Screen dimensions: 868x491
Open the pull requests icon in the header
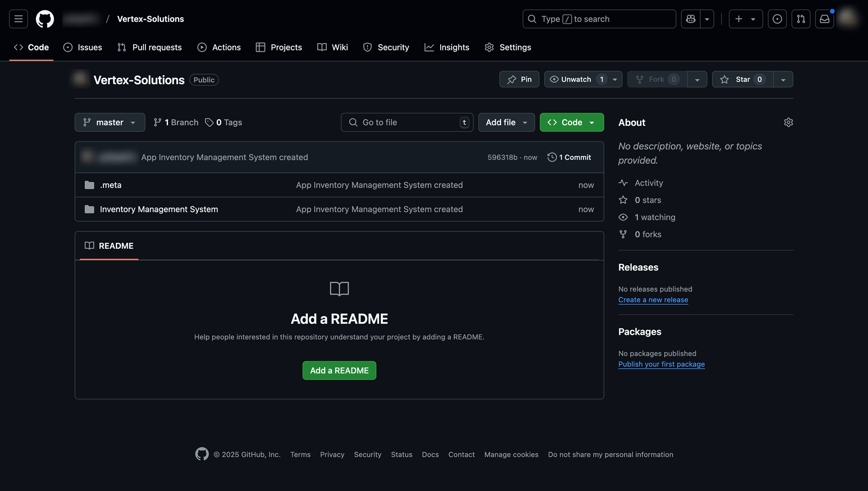[x=801, y=19]
